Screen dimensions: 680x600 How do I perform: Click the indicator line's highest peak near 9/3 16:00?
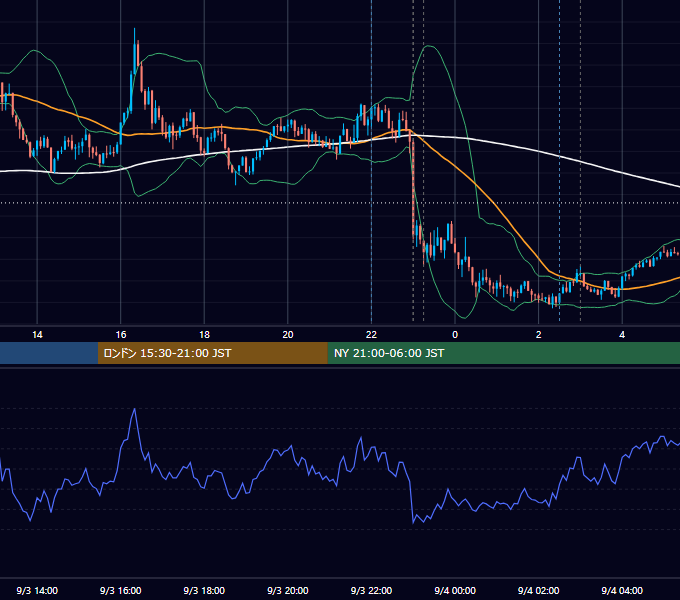(x=134, y=409)
